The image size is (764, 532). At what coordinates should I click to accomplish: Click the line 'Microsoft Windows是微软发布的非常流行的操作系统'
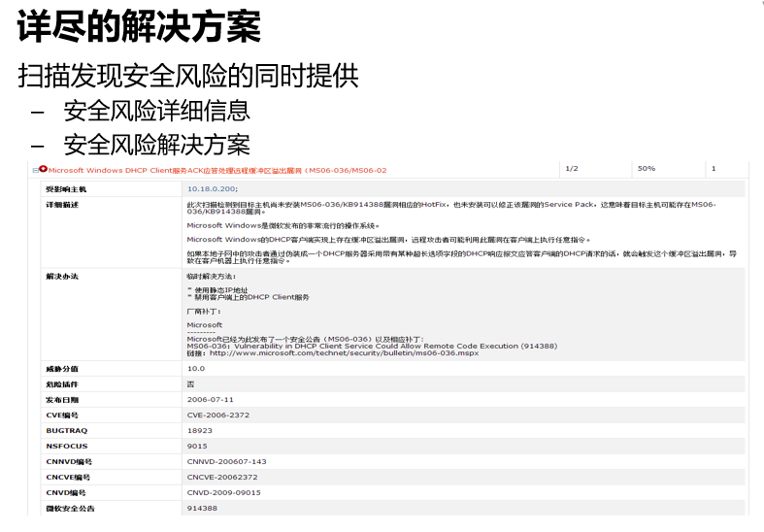[282, 226]
